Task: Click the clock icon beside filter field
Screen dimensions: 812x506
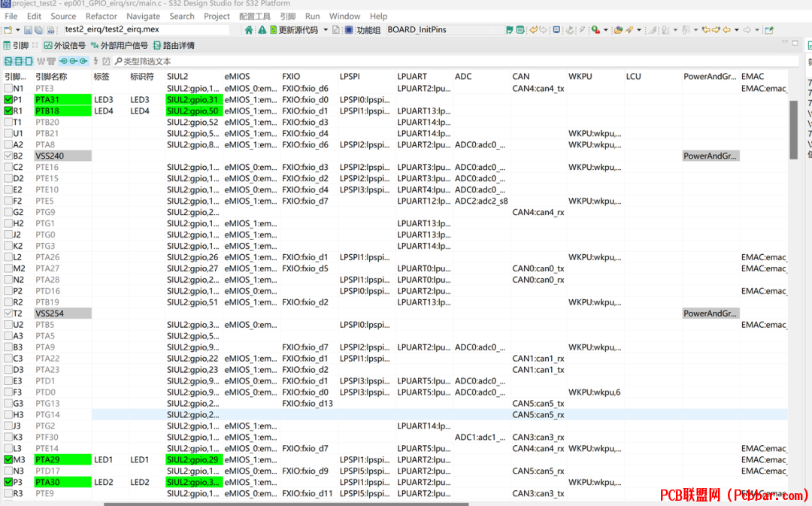Action: click(106, 61)
